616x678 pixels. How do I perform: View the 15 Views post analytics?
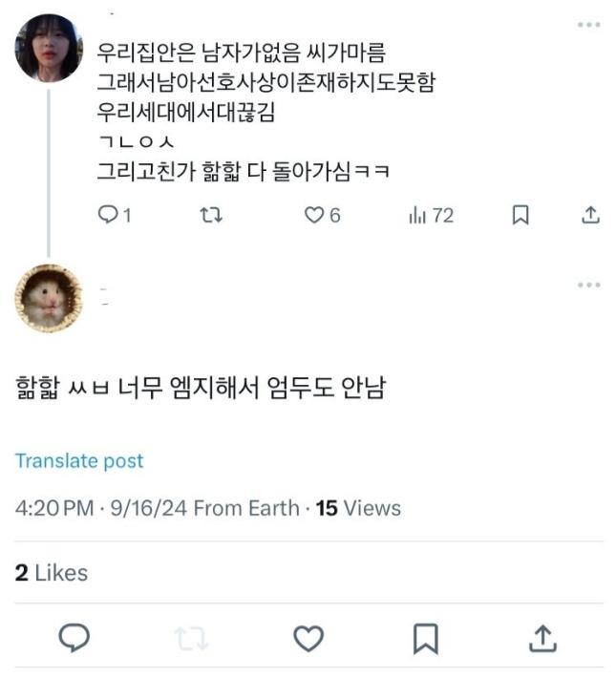[x=358, y=508]
